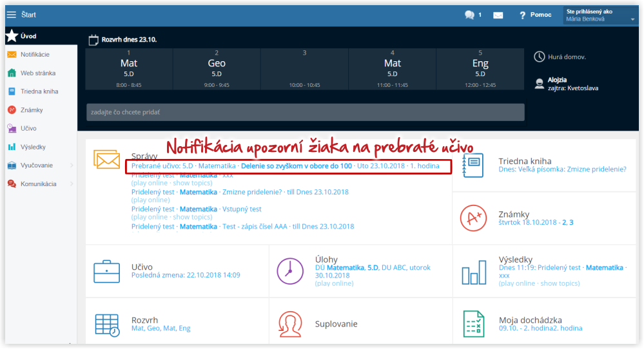Open Pridelený test Vstupný test link

coord(197,209)
